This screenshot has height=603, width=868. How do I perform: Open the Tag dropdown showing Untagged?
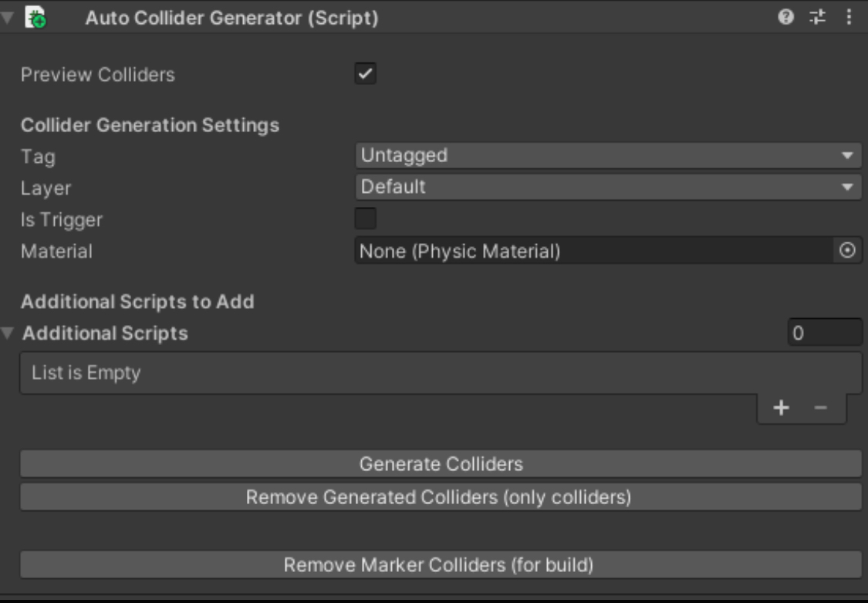point(608,156)
